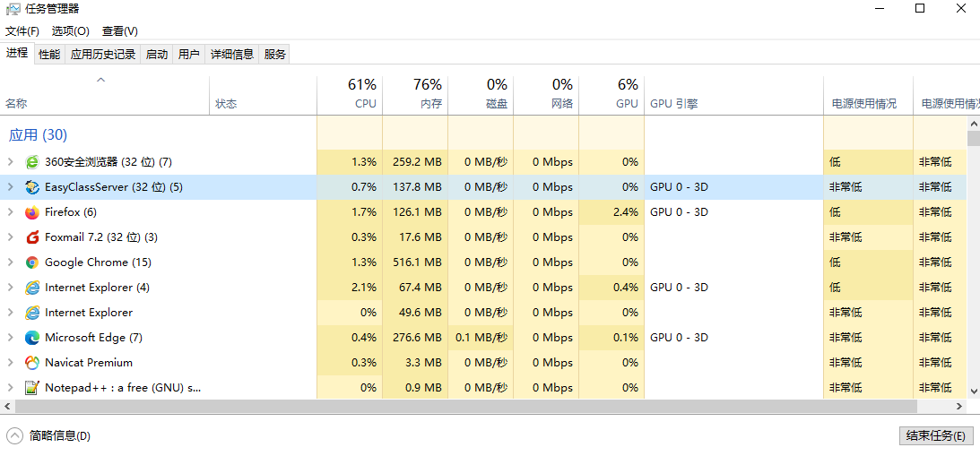
Task: Click the 2.1% CPU value for Internet Explorer
Action: click(x=364, y=288)
